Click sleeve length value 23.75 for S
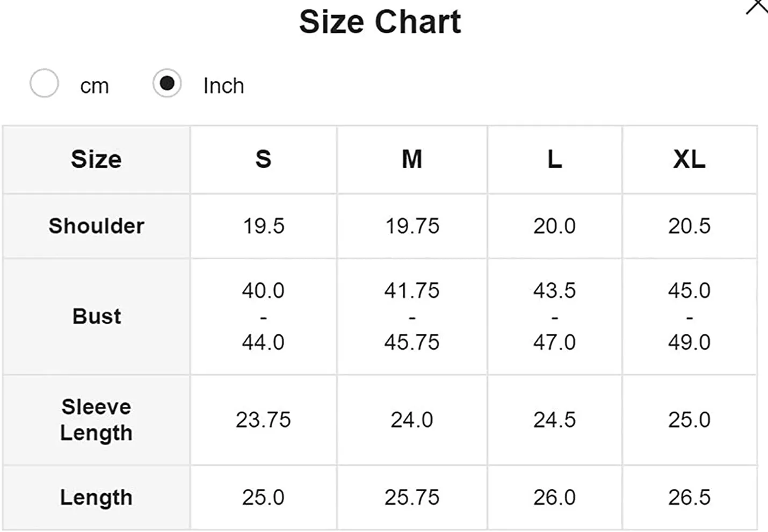 tap(263, 420)
